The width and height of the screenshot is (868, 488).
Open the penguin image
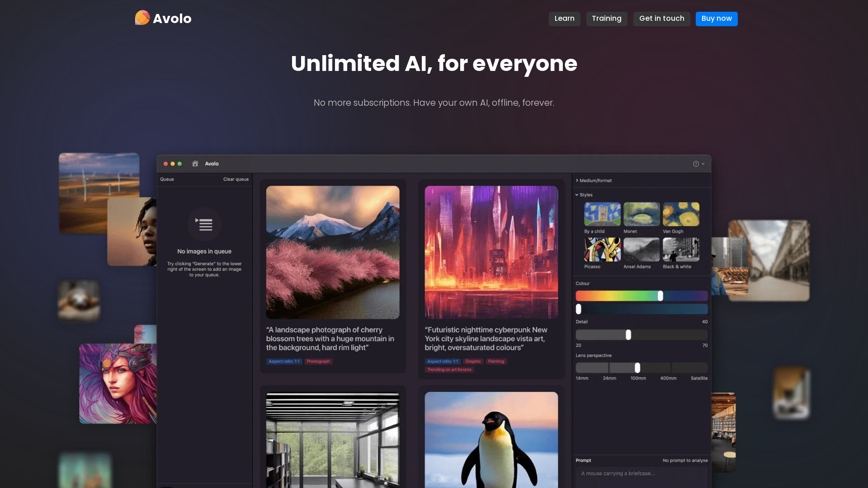[491, 440]
